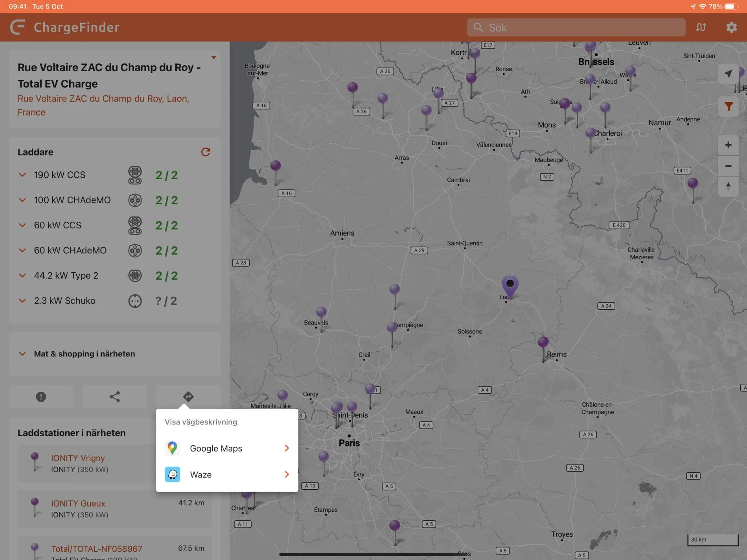Open the settings gear
The width and height of the screenshot is (747, 560).
pyautogui.click(x=731, y=27)
